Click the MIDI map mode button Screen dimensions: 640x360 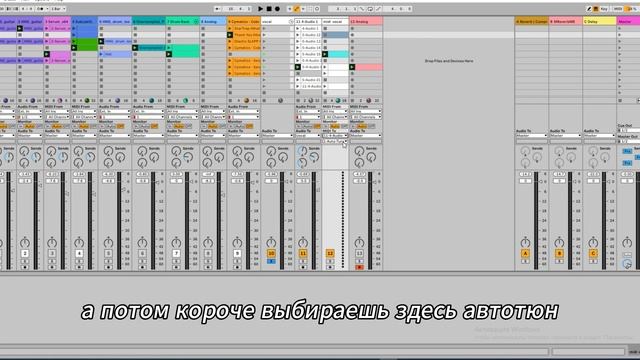(618, 9)
